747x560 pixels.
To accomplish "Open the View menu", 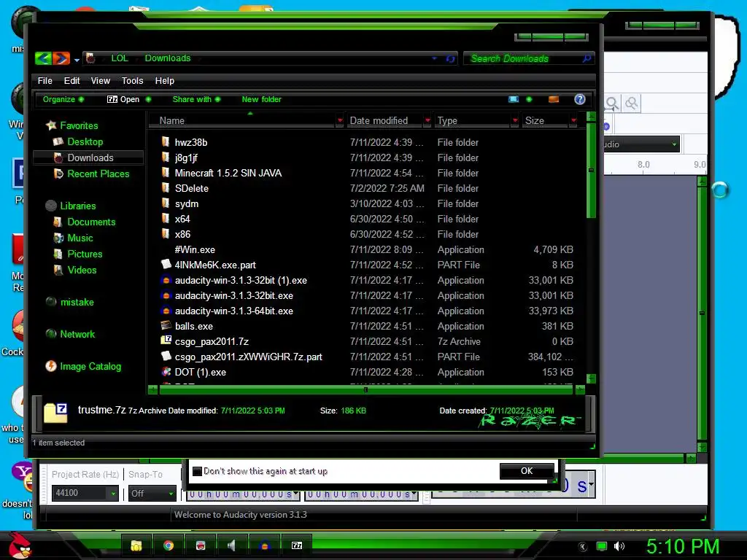I will (101, 81).
